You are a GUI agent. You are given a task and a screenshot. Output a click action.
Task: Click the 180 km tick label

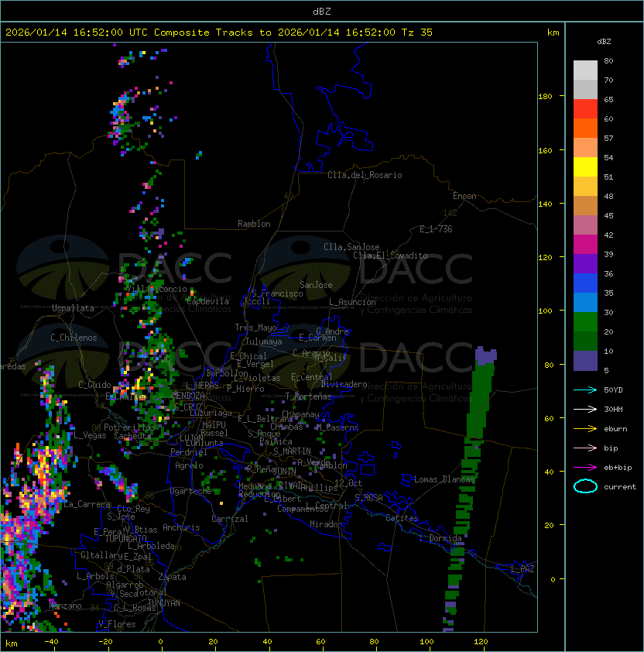[545, 97]
